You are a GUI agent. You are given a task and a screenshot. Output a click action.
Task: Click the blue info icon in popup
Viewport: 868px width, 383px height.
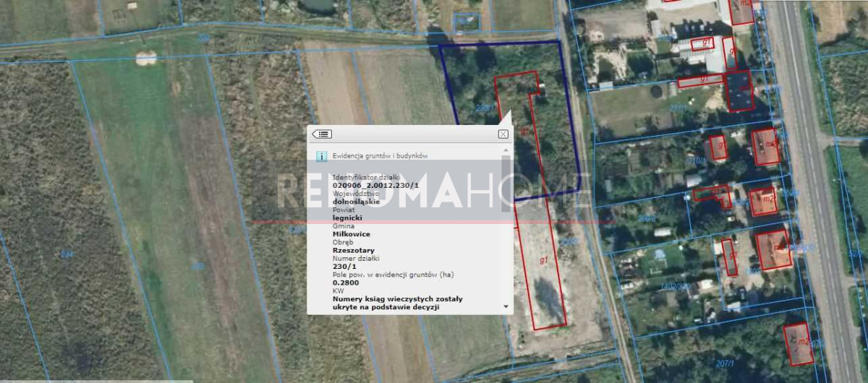322,155
